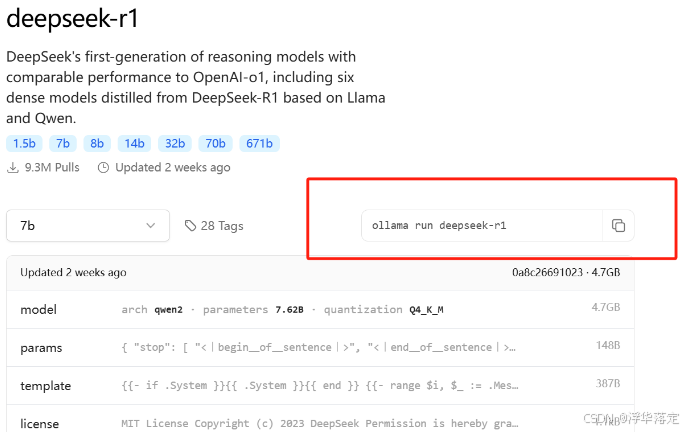The height and width of the screenshot is (432, 687).
Task: Click the download icon beside 9.3M Pulls
Action: [13, 168]
